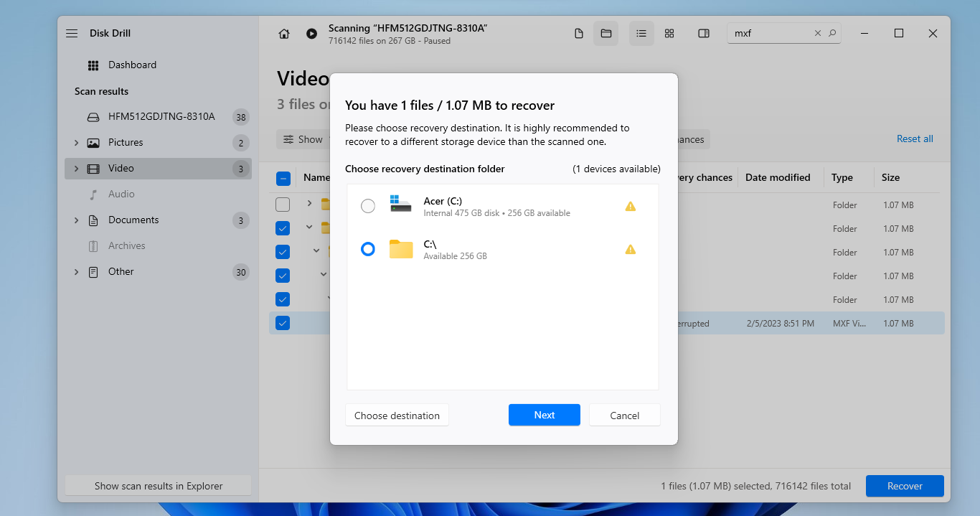
Task: Go to the Dashboard
Action: [132, 65]
